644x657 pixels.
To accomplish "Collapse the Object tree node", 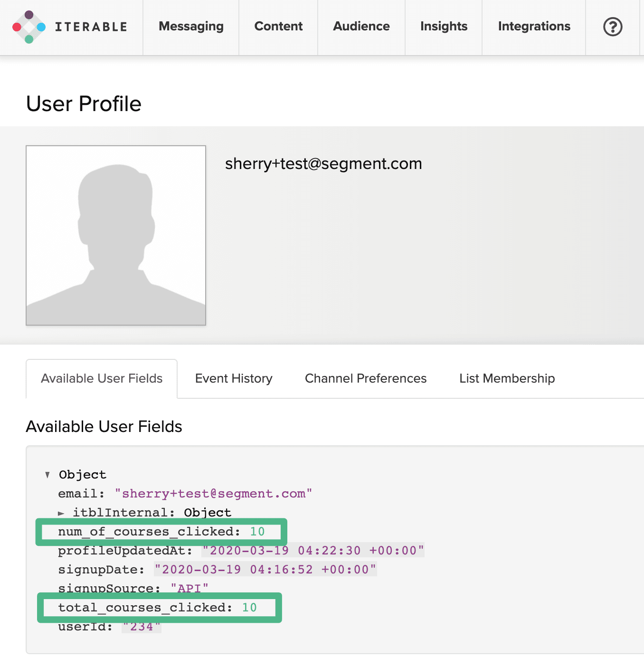I will coord(47,474).
